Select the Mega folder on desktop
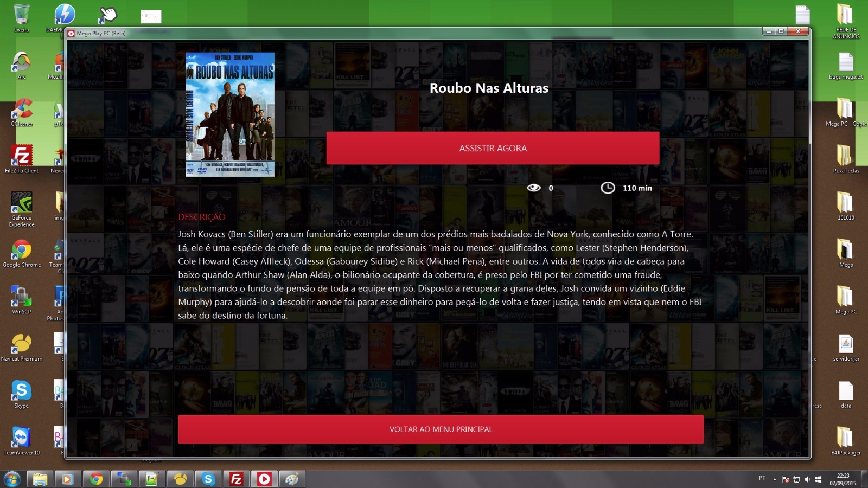Screen dimensions: 868x488 (846, 253)
